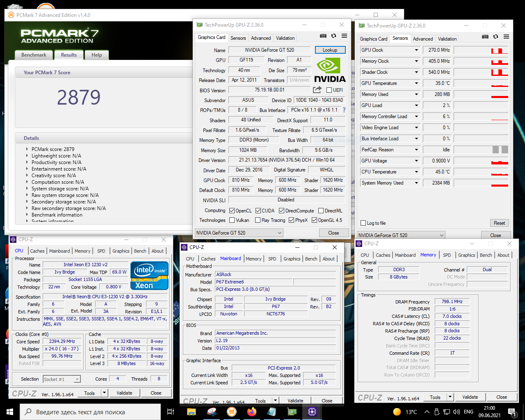This screenshot has width=525, height=420.
Task: Open Validation tab in GPU-Z Sensors window
Action: pos(447,39)
